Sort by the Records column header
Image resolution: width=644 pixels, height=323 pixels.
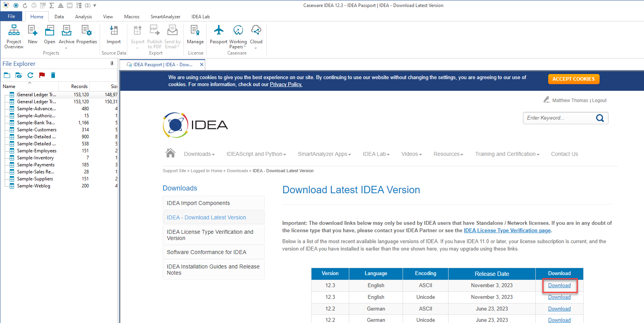click(79, 86)
